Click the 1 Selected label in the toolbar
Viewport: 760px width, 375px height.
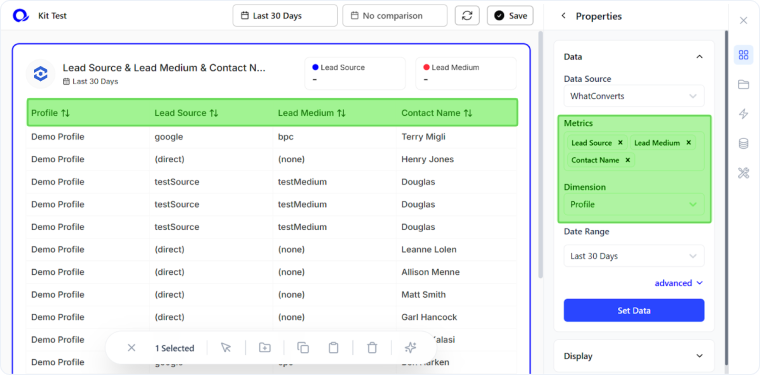(x=174, y=348)
